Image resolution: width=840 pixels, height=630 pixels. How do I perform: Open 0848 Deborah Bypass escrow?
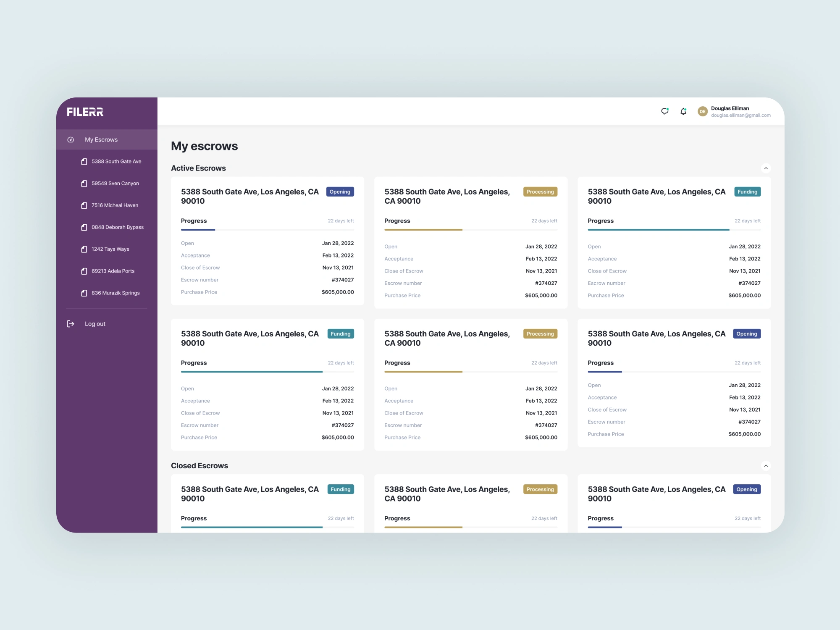pyautogui.click(x=117, y=227)
